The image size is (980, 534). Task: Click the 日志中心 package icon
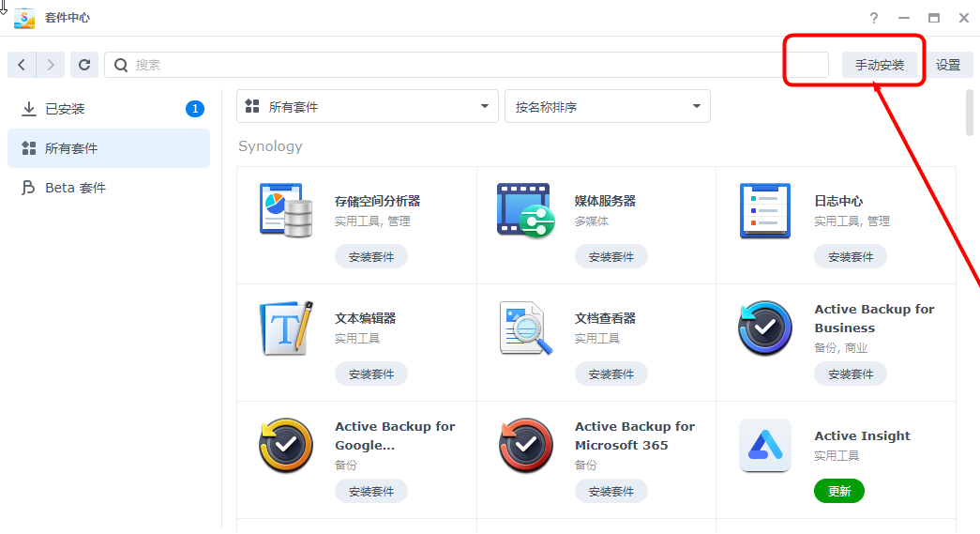pos(765,211)
